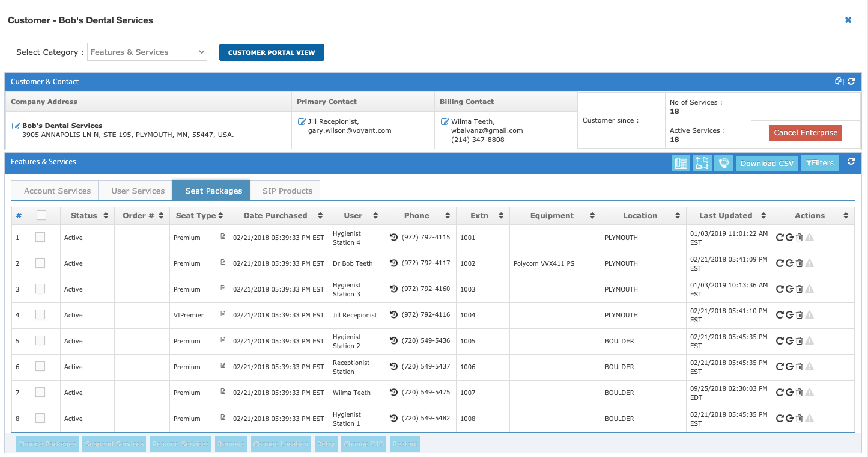
Task: Click first circular arrow action for Wilma Teeth row
Action: coord(780,393)
